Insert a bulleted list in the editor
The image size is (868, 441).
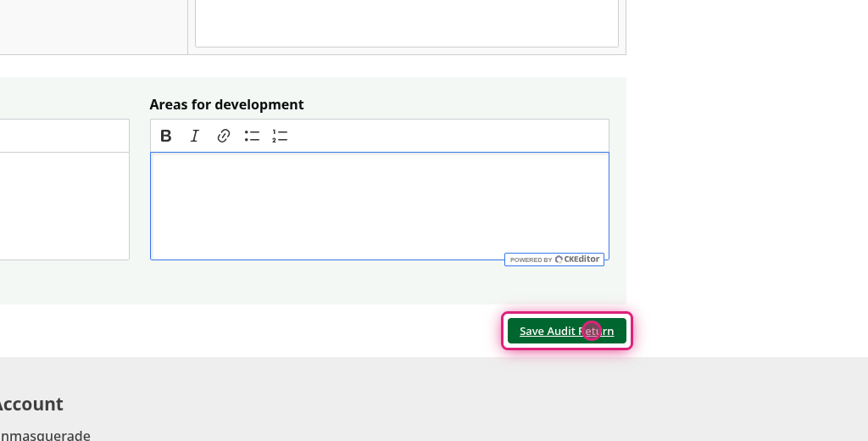click(x=252, y=136)
